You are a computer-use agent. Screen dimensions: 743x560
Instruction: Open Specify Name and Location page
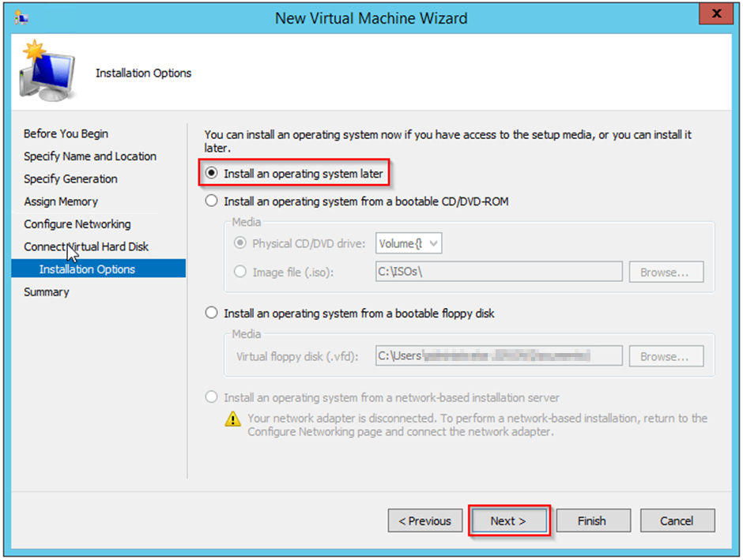tap(90, 156)
